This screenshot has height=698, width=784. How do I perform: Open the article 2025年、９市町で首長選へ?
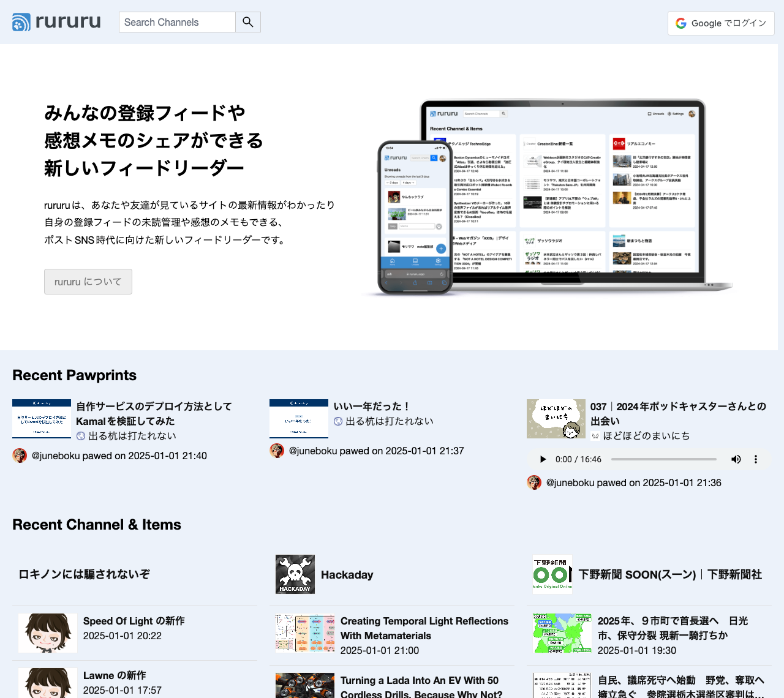coord(673,628)
